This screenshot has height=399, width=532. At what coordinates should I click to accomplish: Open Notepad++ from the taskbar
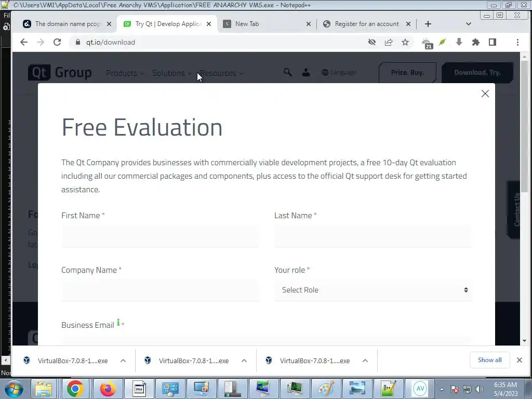pyautogui.click(x=389, y=389)
